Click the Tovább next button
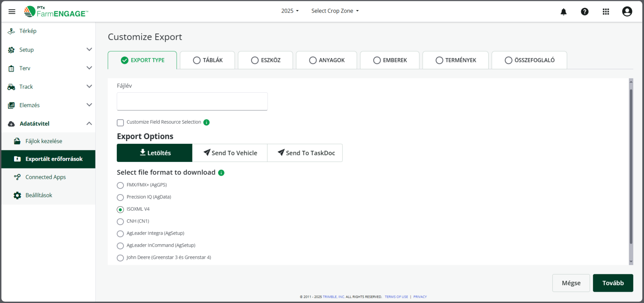Screen dimensions: 644x303 [x=613, y=283]
